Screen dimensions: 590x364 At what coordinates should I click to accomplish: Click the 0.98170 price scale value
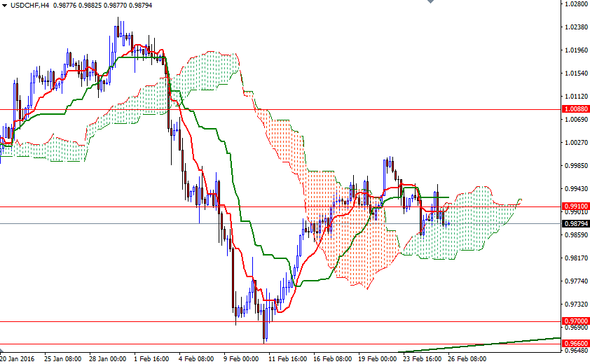click(576, 258)
